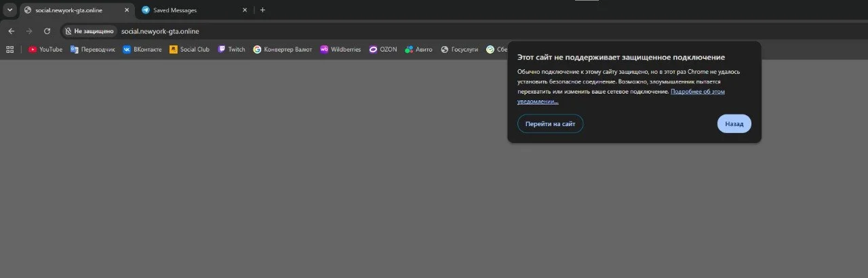The width and height of the screenshot is (868, 278).
Task: Go back to previous page arrow
Action: click(11, 31)
